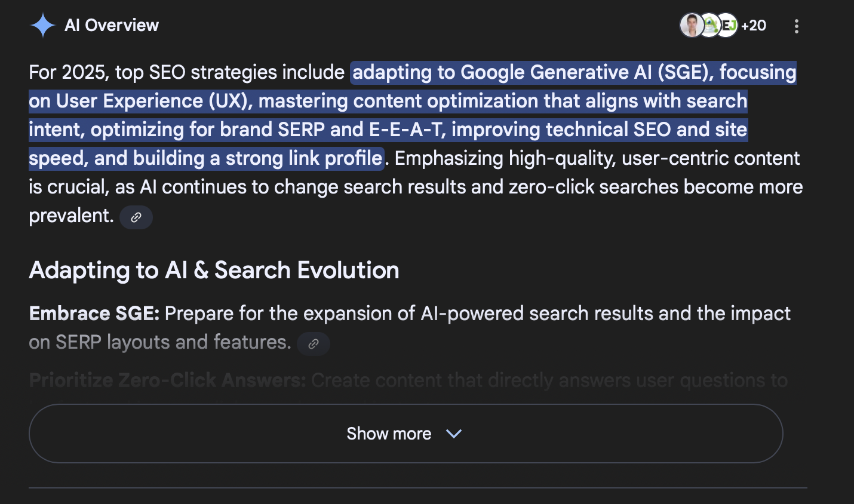Open the first source avatar with person photo
Viewport: 854px width, 504px height.
coord(691,26)
